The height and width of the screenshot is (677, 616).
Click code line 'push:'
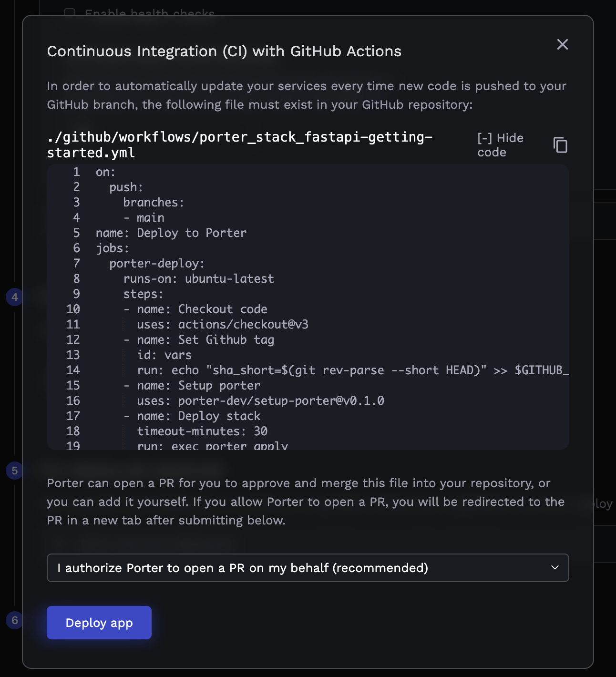point(126,187)
